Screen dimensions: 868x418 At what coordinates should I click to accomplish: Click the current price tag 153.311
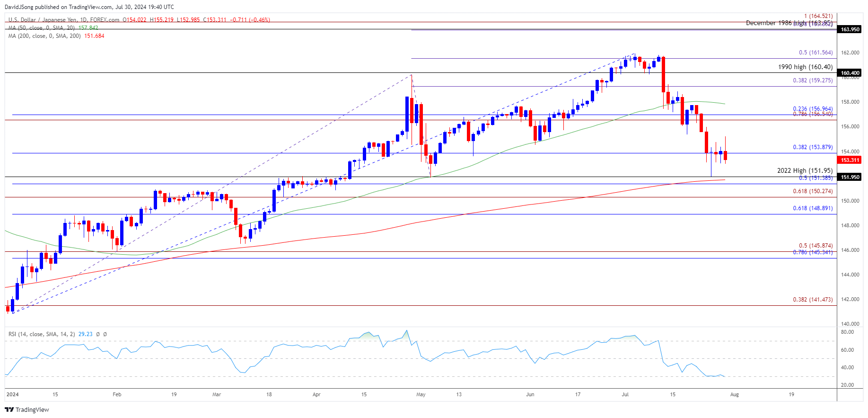[x=850, y=160]
